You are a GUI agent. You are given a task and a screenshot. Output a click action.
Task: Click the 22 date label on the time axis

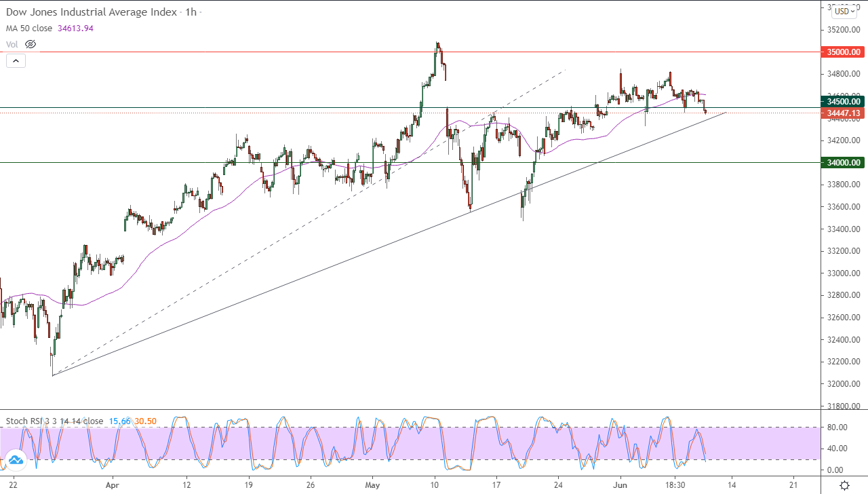point(14,486)
